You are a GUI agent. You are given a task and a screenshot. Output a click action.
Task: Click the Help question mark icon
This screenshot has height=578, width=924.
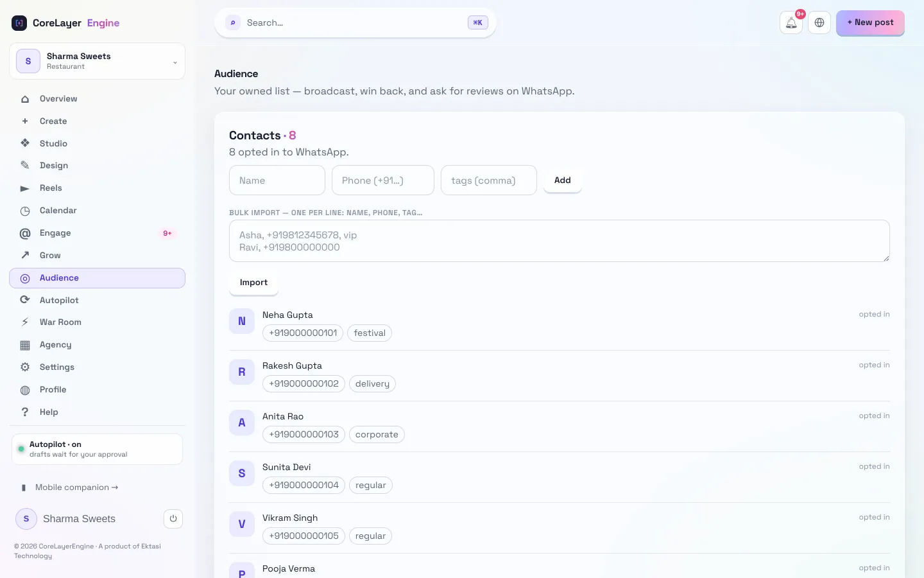pos(25,412)
